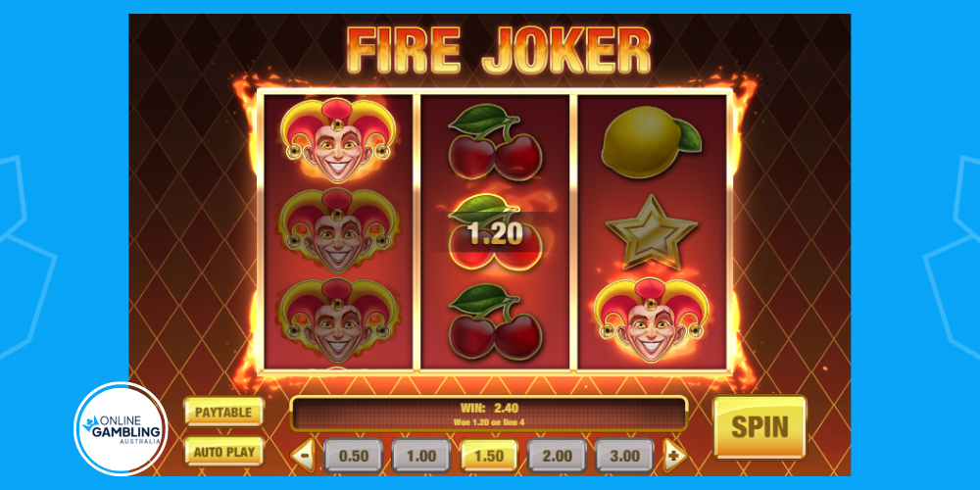The width and height of the screenshot is (980, 490).
Task: Open the Paytable
Action: tap(223, 412)
